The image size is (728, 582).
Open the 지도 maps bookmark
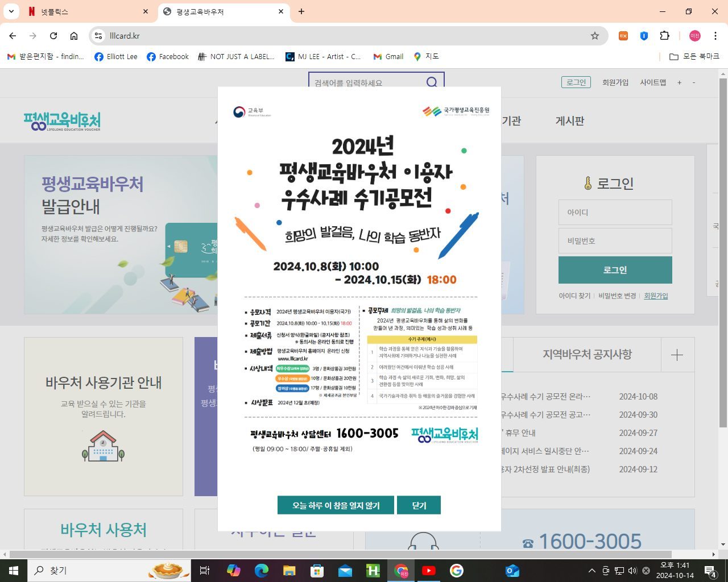pyautogui.click(x=427, y=57)
